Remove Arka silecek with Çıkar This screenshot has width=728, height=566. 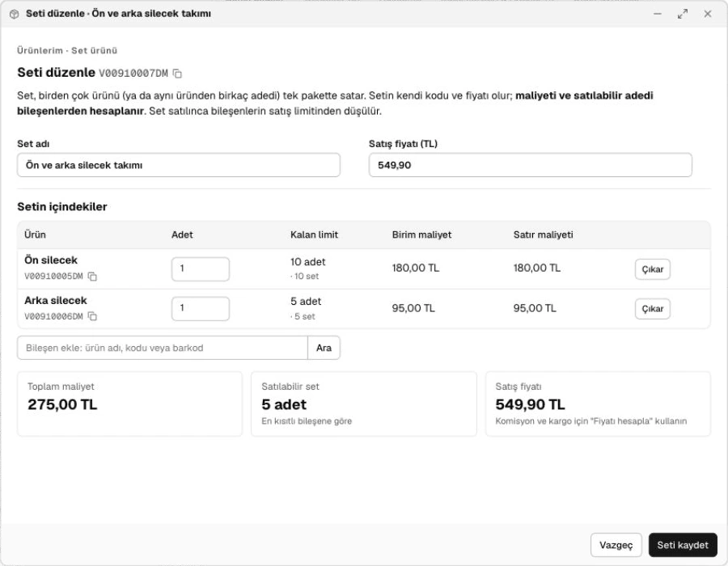pyautogui.click(x=652, y=309)
